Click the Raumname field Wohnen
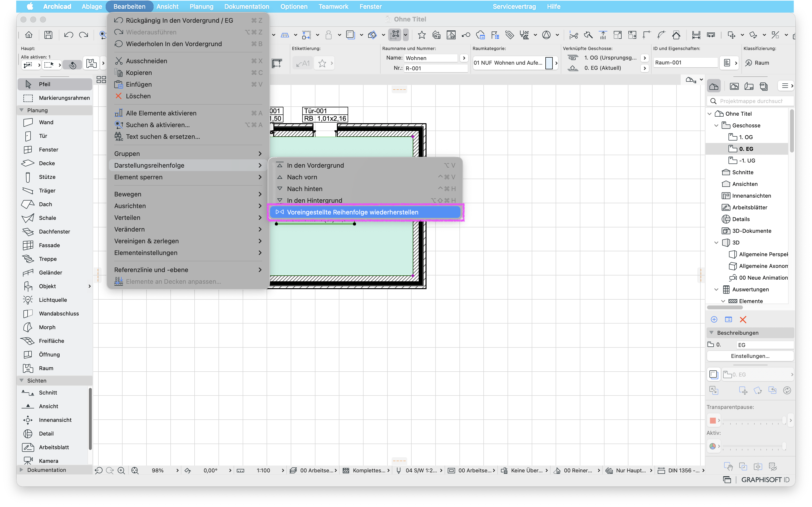812x507 pixels. pyautogui.click(x=430, y=58)
